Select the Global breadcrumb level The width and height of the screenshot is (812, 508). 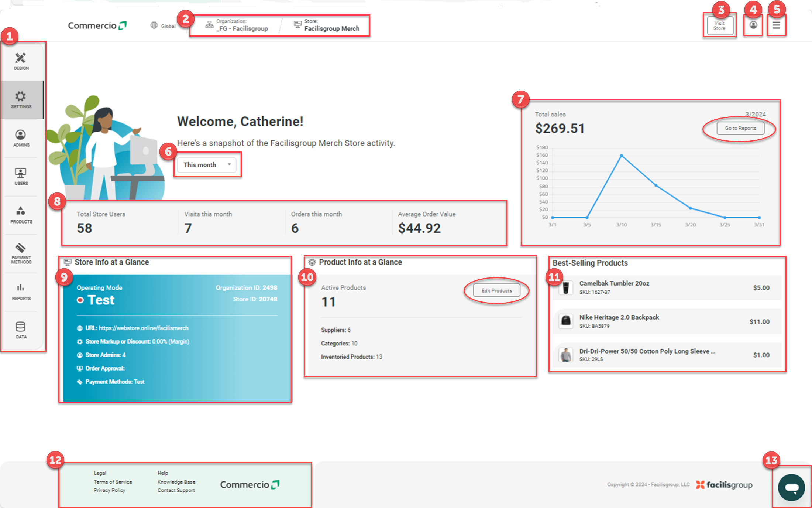tap(168, 26)
